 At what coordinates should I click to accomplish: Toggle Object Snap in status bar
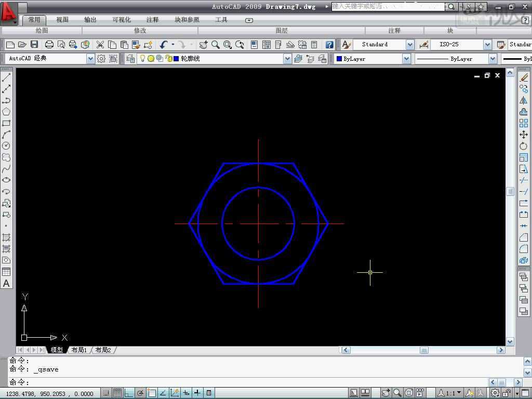[152, 393]
